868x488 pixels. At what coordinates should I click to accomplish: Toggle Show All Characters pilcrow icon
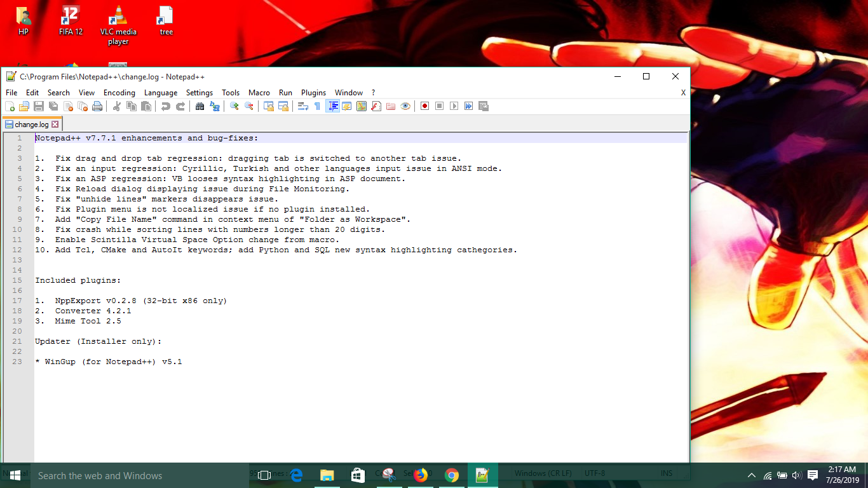coord(317,106)
